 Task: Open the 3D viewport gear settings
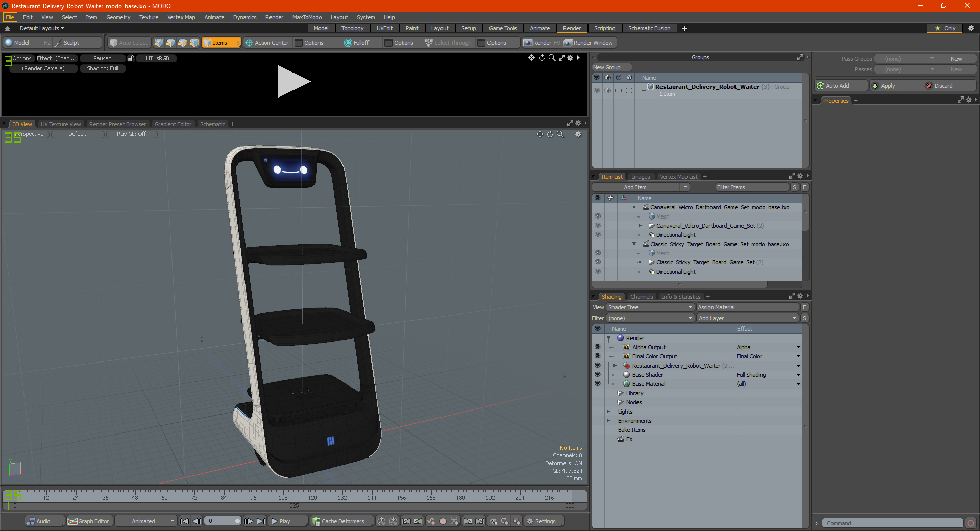578,134
